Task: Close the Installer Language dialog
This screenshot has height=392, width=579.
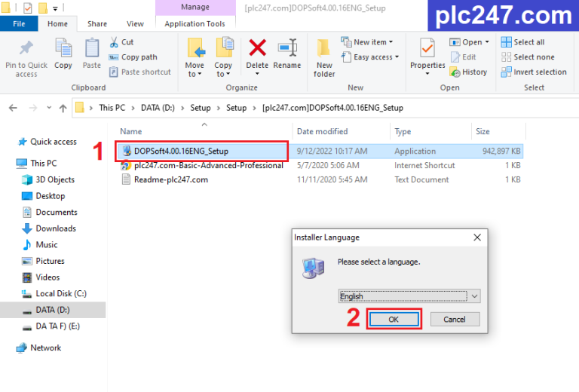Action: (x=477, y=237)
